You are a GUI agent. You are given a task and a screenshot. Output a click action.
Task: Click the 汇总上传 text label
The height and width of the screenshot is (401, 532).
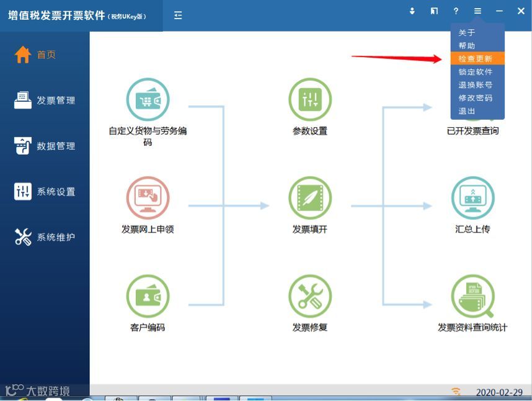472,229
